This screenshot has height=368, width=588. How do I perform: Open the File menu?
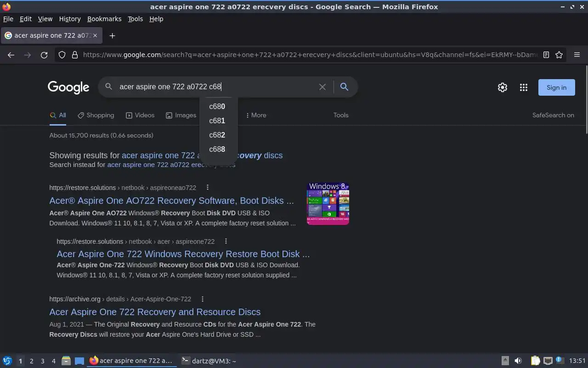click(x=8, y=19)
